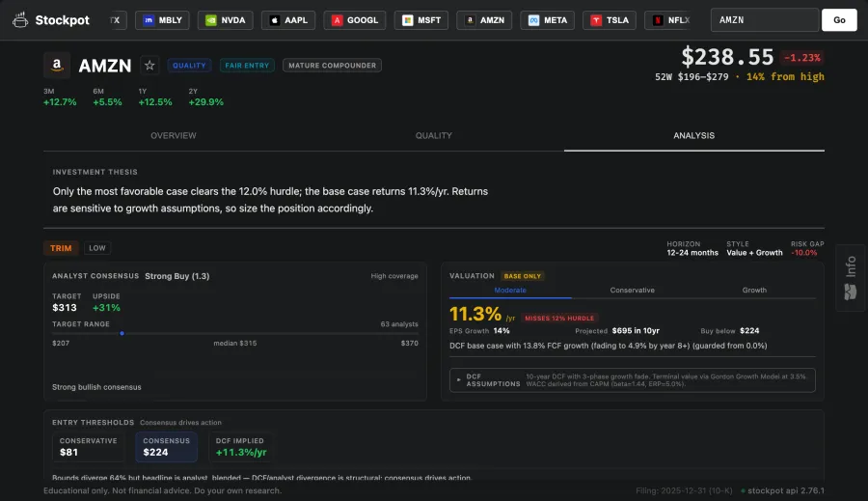The image size is (868, 501).
Task: Click the QUALITY badge
Action: [189, 66]
